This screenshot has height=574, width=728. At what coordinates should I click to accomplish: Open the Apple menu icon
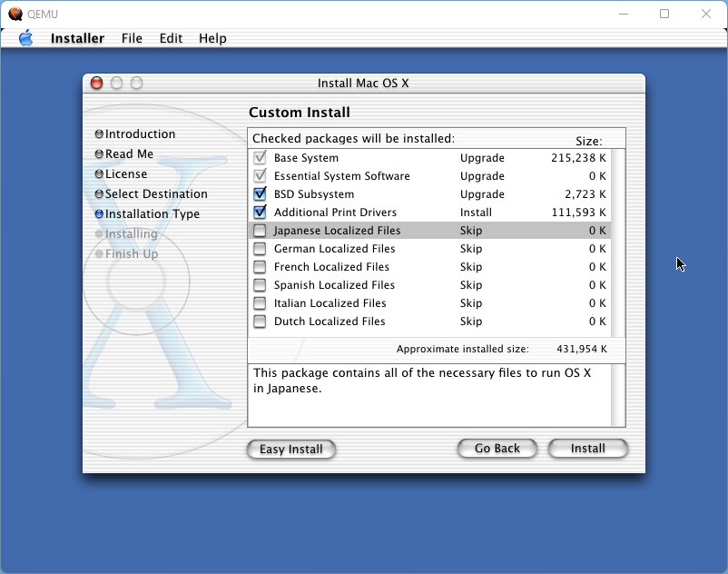click(x=25, y=38)
